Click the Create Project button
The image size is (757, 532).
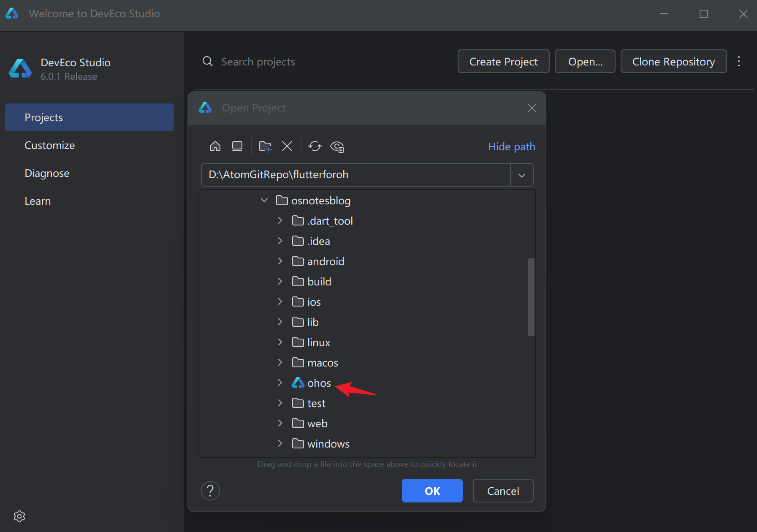coord(503,62)
